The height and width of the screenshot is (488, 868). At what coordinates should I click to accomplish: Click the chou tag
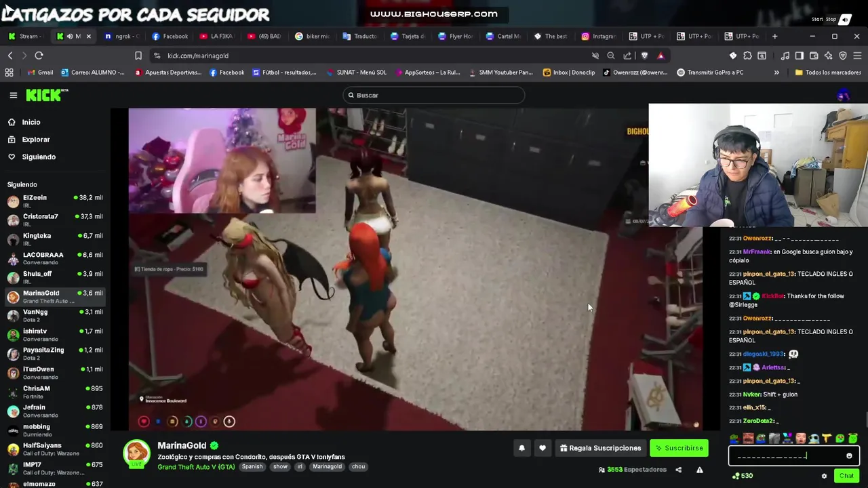coord(359,467)
